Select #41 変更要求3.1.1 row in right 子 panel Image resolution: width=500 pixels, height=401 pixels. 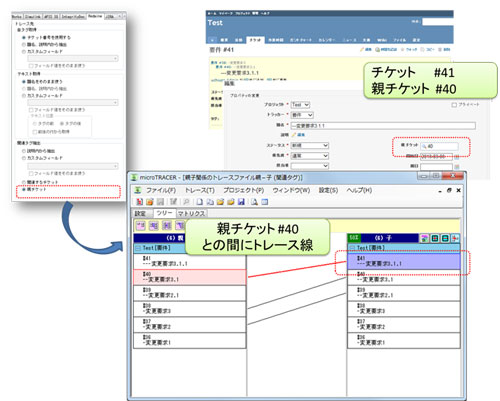404,261
